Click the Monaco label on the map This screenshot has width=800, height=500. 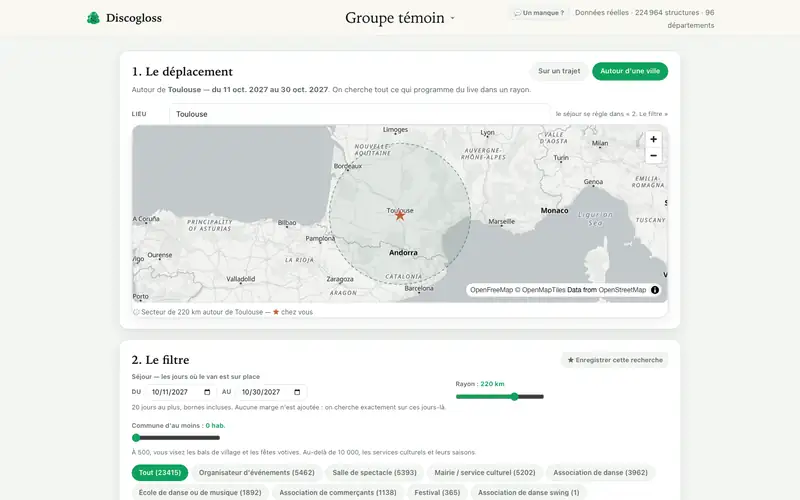pos(554,210)
